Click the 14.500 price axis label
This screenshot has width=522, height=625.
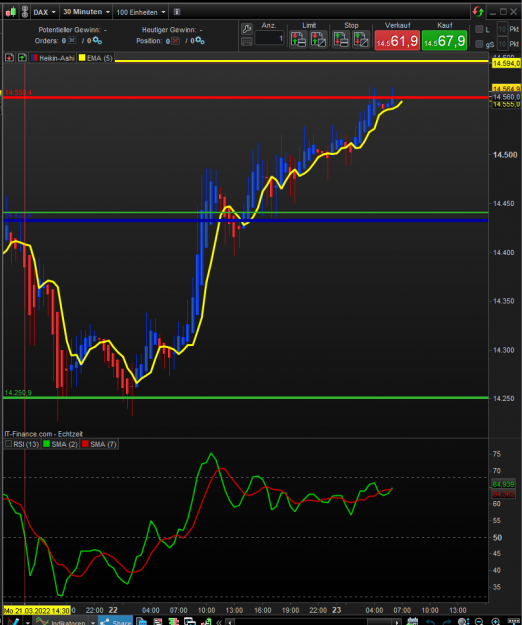[505, 155]
